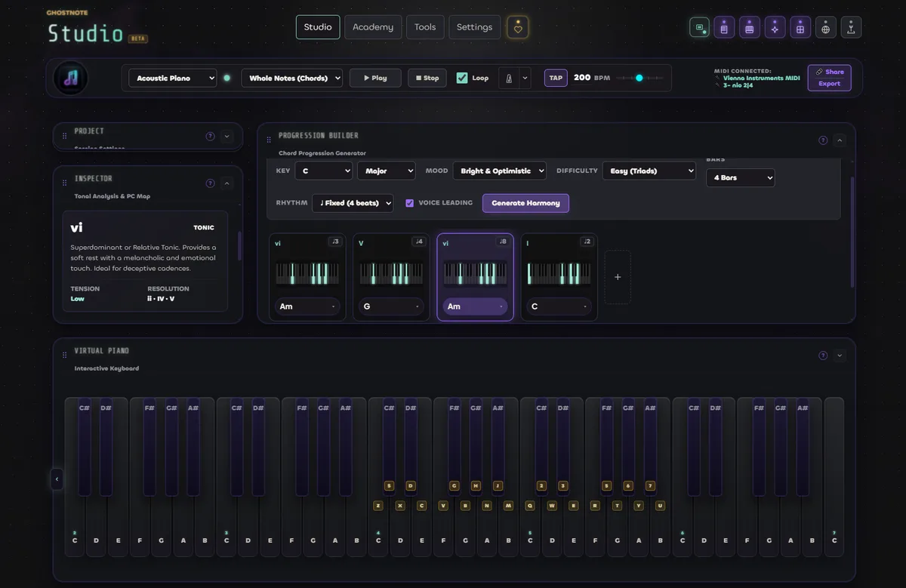The image size is (906, 588).
Task: Open help for the Progression Builder panel
Action: (x=823, y=140)
